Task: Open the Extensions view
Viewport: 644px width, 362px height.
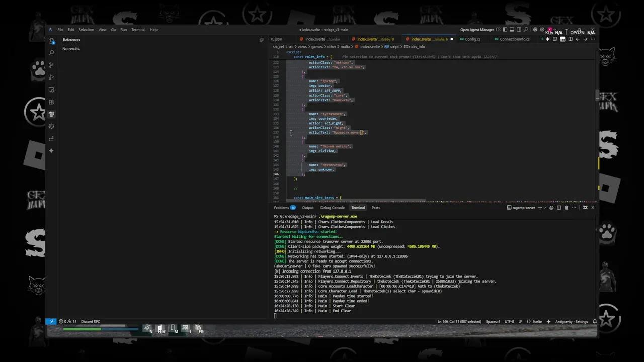Action: point(51,102)
